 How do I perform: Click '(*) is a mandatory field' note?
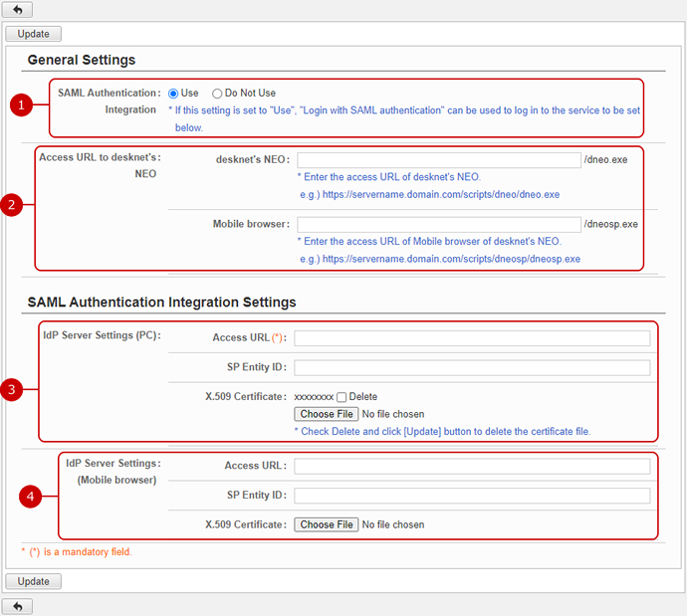[77, 551]
